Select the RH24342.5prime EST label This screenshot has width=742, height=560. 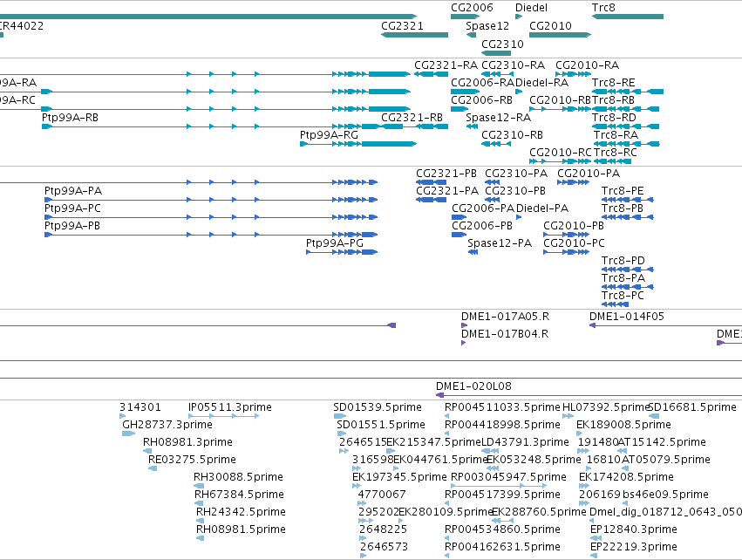click(241, 512)
